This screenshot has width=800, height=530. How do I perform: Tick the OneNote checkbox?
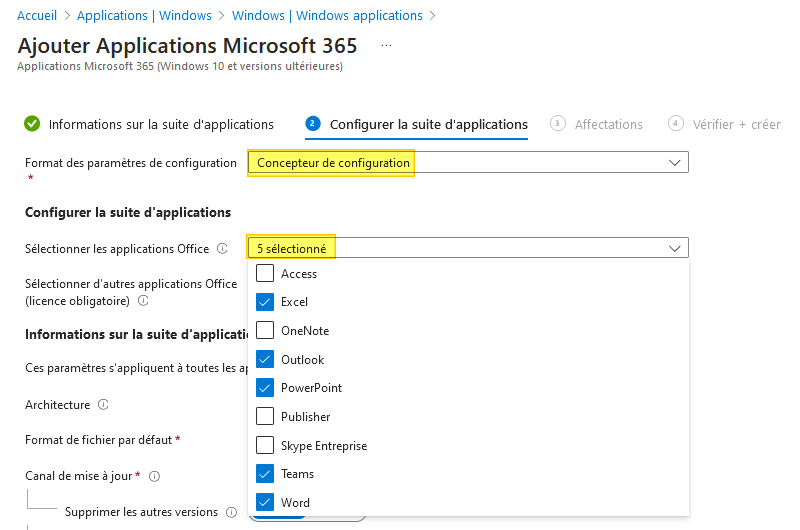pyautogui.click(x=265, y=330)
